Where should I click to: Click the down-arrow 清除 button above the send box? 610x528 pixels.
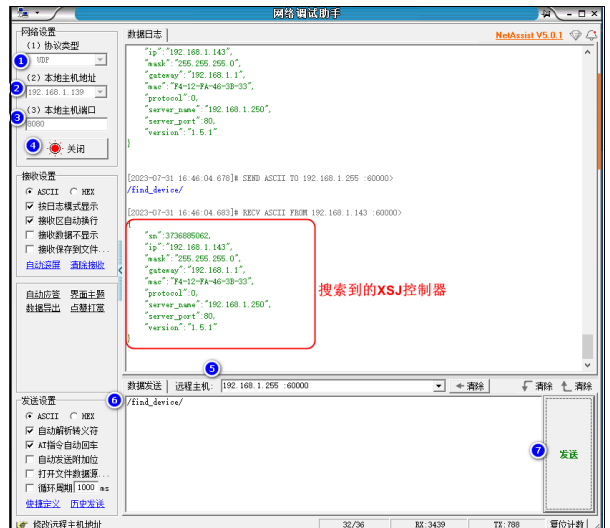[x=537, y=386]
